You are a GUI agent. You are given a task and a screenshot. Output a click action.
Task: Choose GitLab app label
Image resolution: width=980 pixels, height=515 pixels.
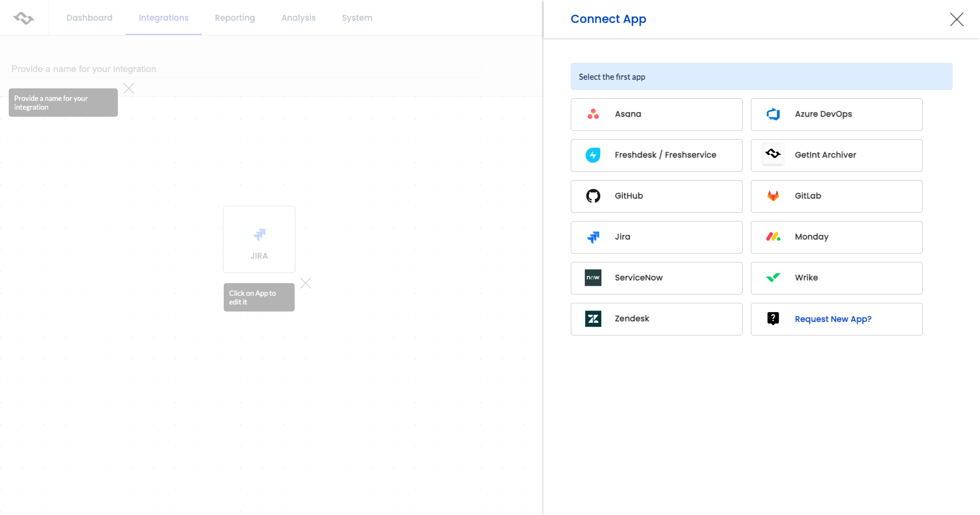point(808,196)
